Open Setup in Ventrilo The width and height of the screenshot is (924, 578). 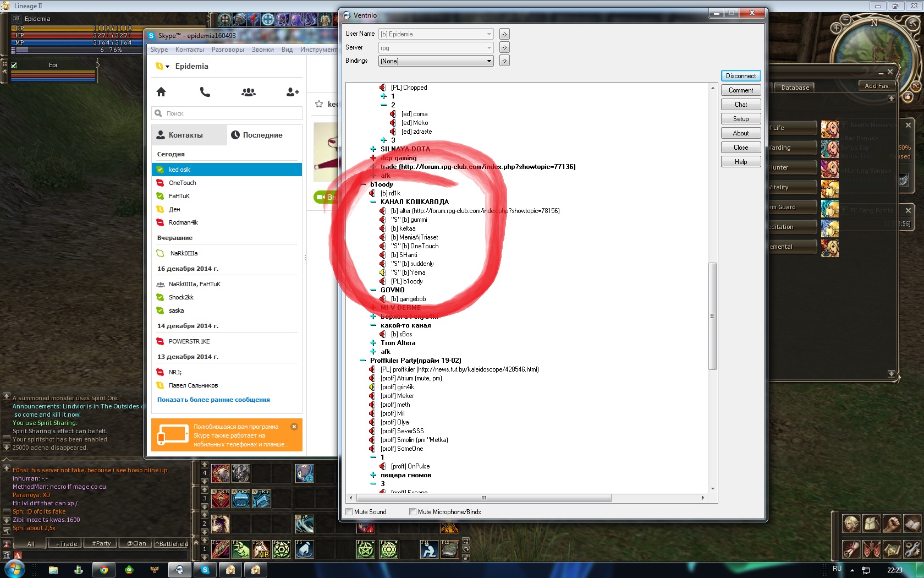pyautogui.click(x=741, y=119)
